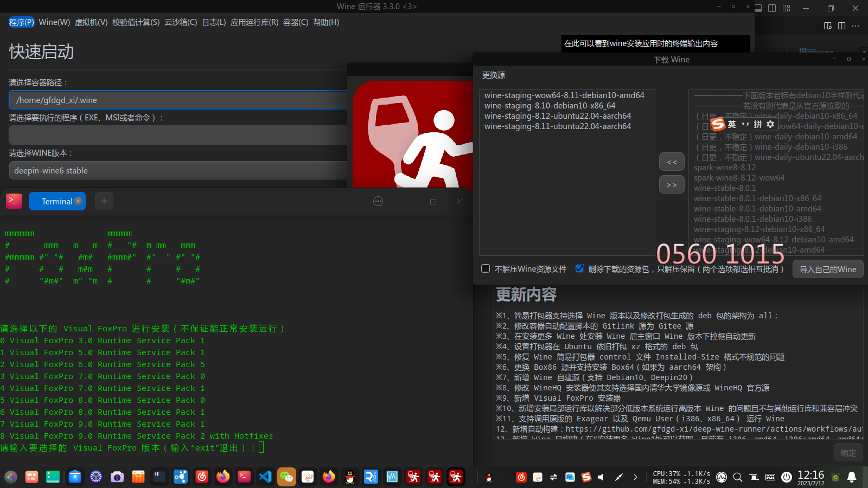Open the 帮助(H) menu
The height and width of the screenshot is (488, 868).
pos(326,22)
